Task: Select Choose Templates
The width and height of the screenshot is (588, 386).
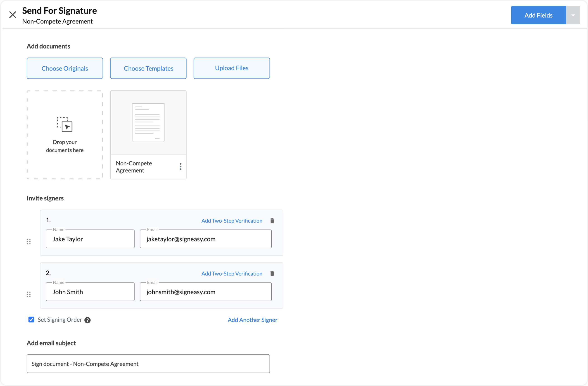Action: pos(148,68)
